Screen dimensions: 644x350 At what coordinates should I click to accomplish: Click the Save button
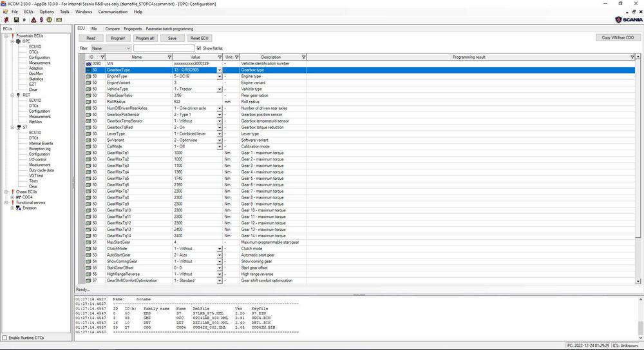pos(172,38)
